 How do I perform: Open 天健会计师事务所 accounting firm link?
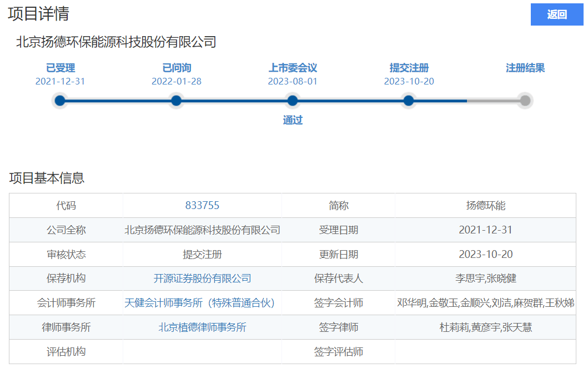[199, 302]
